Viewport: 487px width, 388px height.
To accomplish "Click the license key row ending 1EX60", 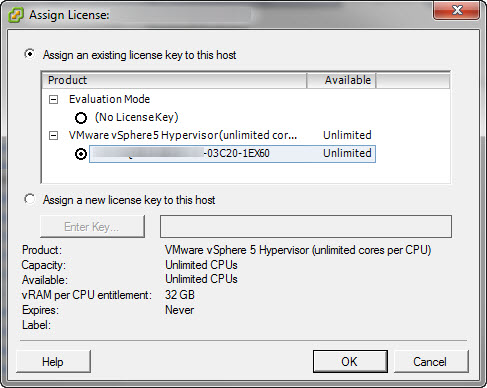I will (x=232, y=154).
